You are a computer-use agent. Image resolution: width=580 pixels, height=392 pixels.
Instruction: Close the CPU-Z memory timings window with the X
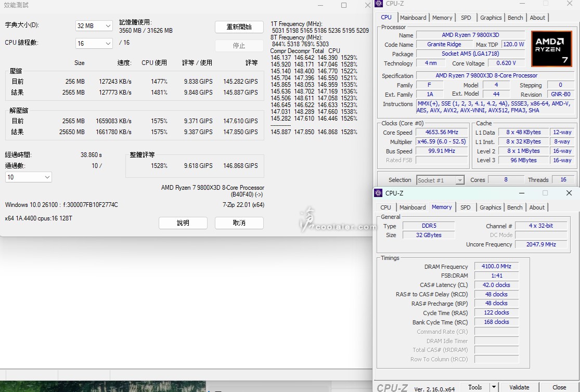pyautogui.click(x=569, y=193)
